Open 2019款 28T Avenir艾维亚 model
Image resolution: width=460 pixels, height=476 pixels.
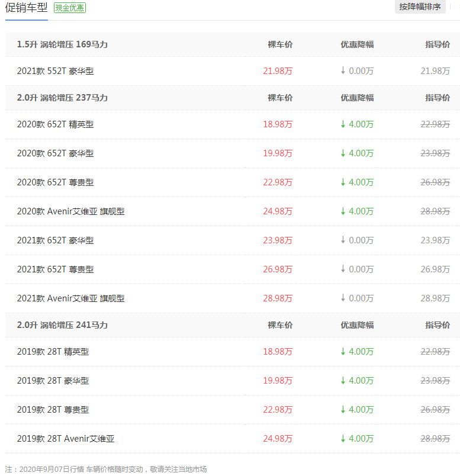click(66, 439)
